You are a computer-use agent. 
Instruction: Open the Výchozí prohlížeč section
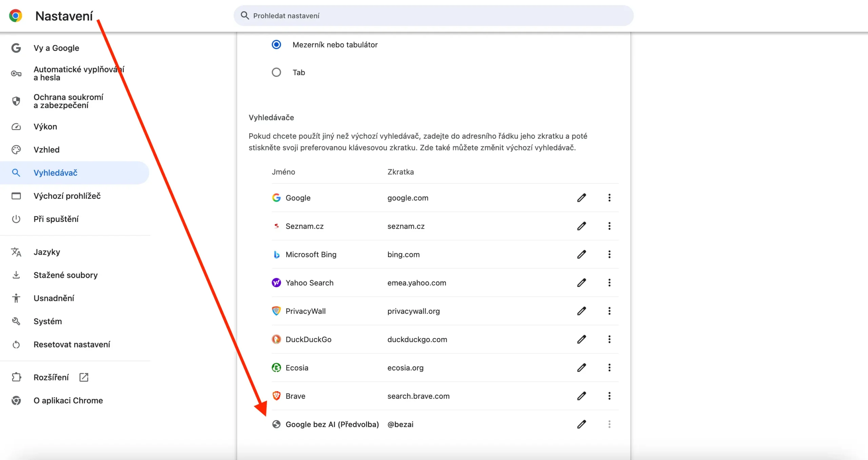point(67,196)
